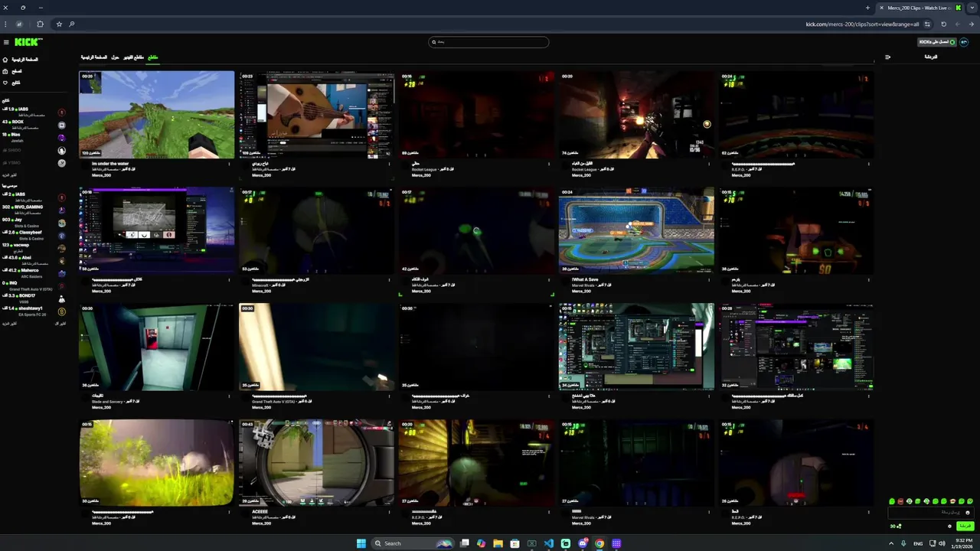This screenshot has width=980, height=551.
Task: Open the emoji picker in chat
Action: coord(968,513)
